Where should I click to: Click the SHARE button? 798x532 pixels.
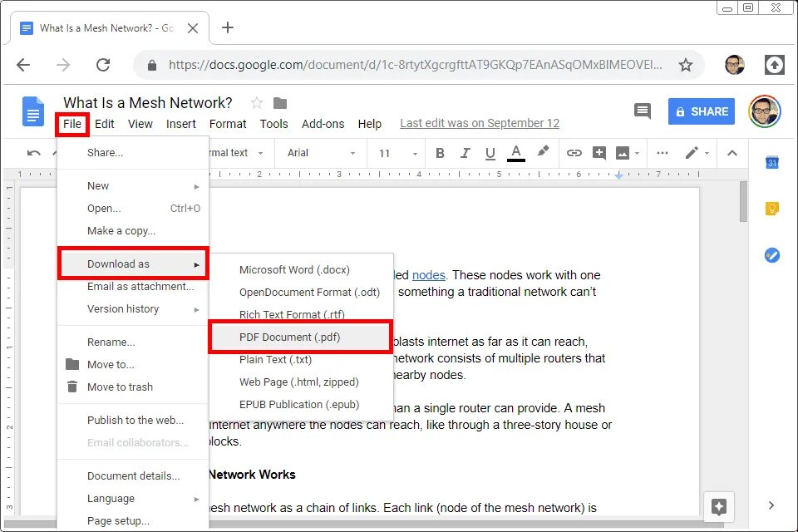[x=702, y=111]
